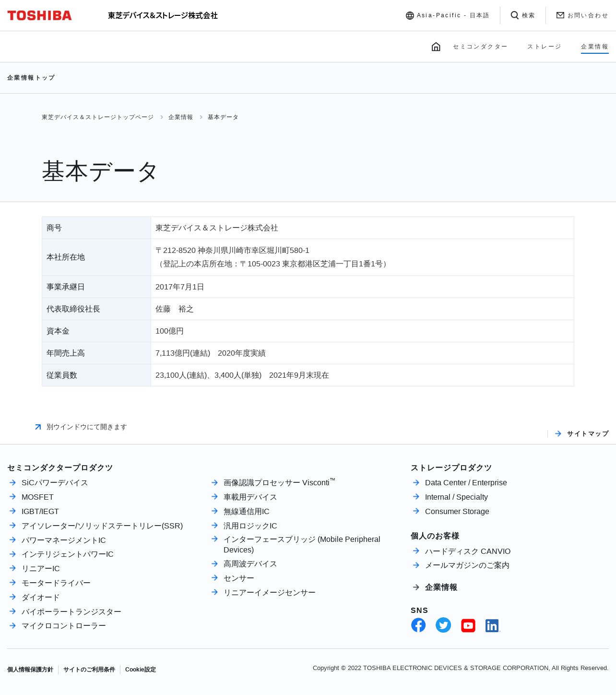Image resolution: width=616 pixels, height=695 pixels.
Task: Go to 東芝デバイス＆ストレージトップページ breadcrumb
Action: (97, 117)
